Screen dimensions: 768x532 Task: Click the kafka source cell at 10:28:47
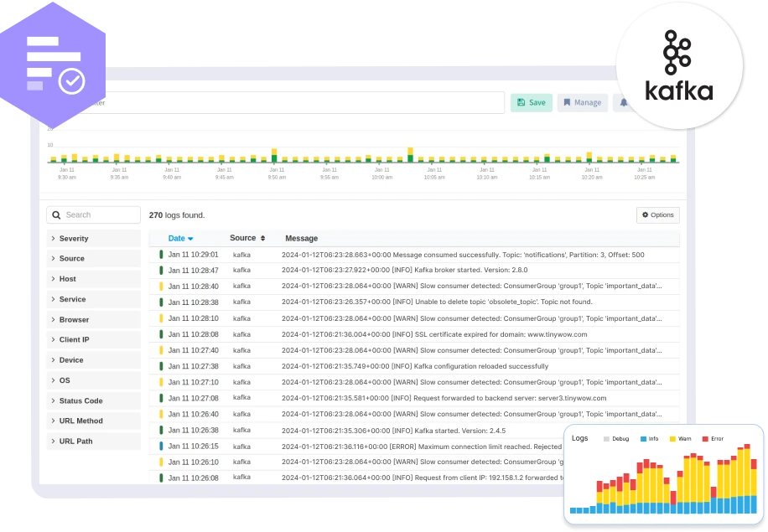(241, 270)
